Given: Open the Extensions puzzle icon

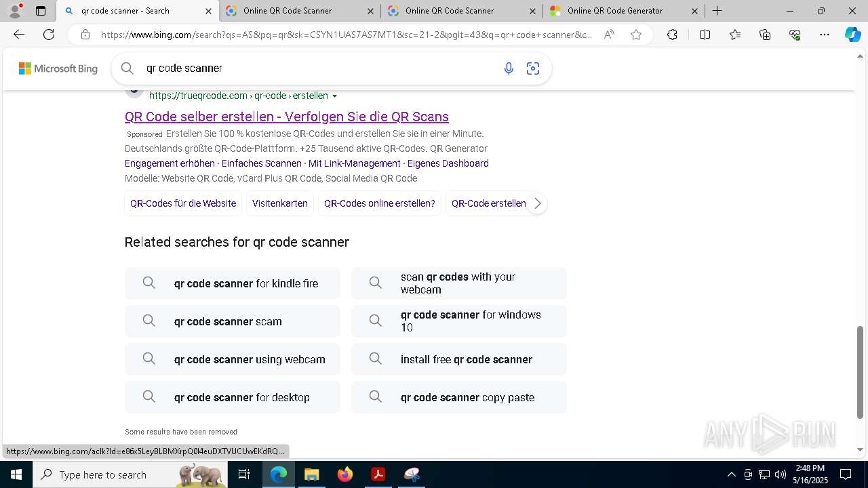Looking at the screenshot, I should click(672, 35).
